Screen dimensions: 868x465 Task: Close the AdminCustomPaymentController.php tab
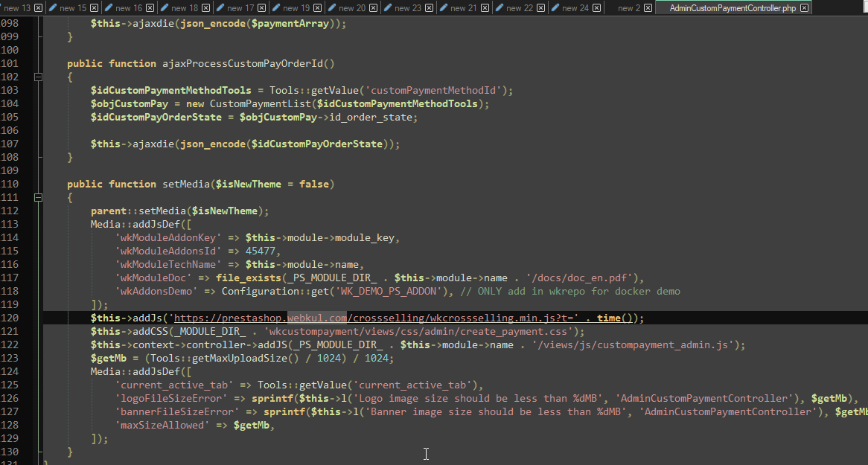point(804,7)
